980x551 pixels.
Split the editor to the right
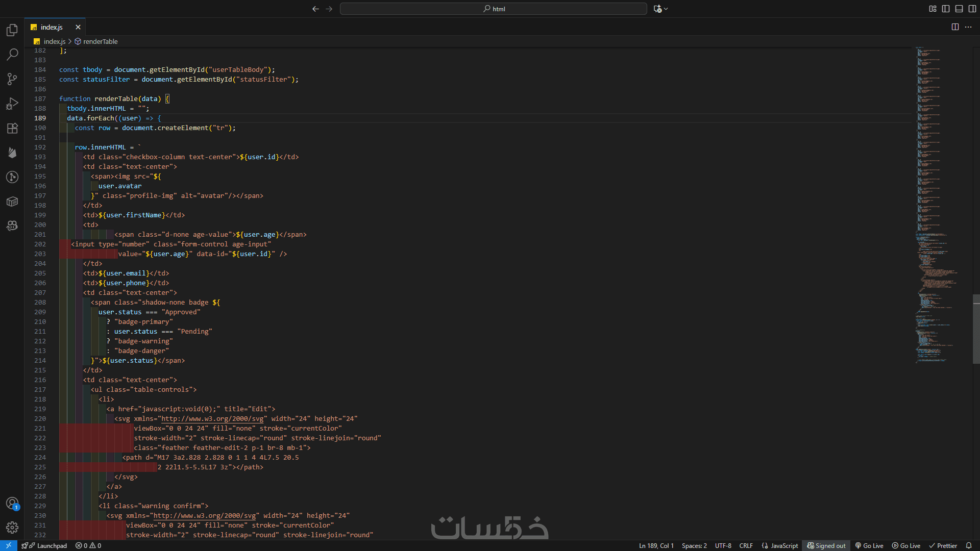(955, 27)
